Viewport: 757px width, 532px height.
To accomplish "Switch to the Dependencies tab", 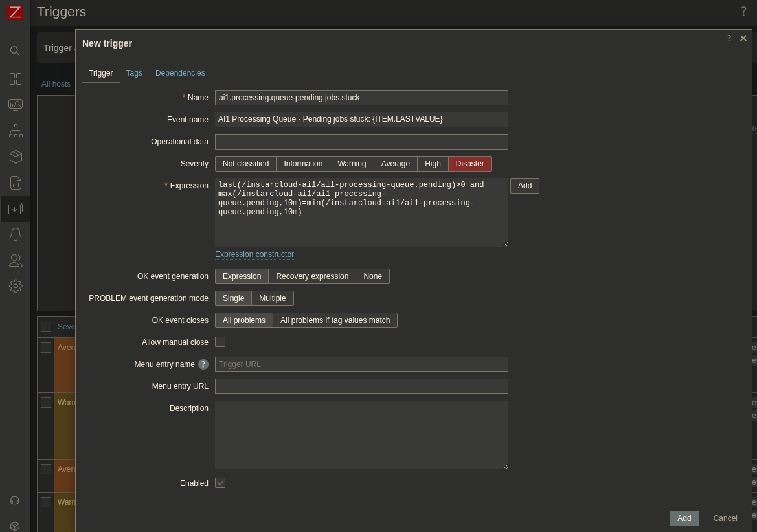I will click(x=180, y=73).
